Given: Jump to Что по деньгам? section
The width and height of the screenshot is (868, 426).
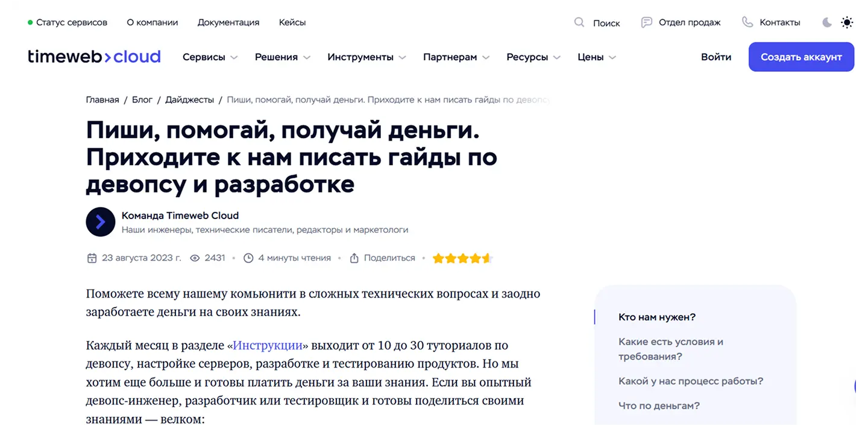Looking at the screenshot, I should (x=659, y=406).
